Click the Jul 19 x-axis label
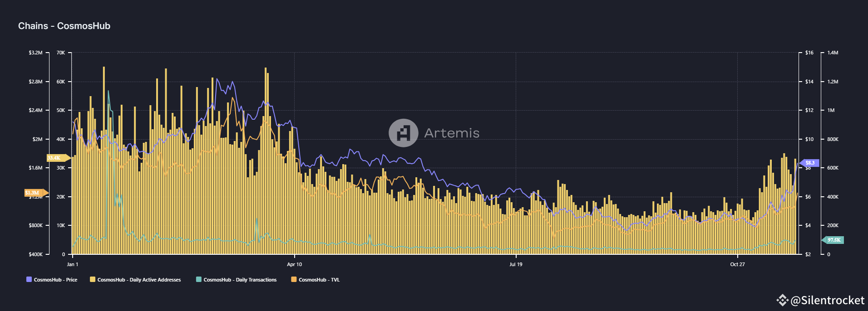This screenshot has height=311, width=868. (516, 264)
